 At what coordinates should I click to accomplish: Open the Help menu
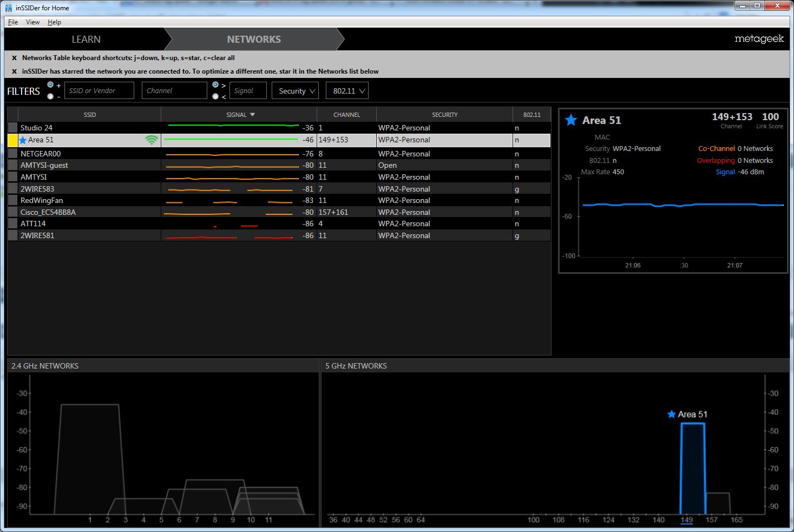[x=54, y=22]
